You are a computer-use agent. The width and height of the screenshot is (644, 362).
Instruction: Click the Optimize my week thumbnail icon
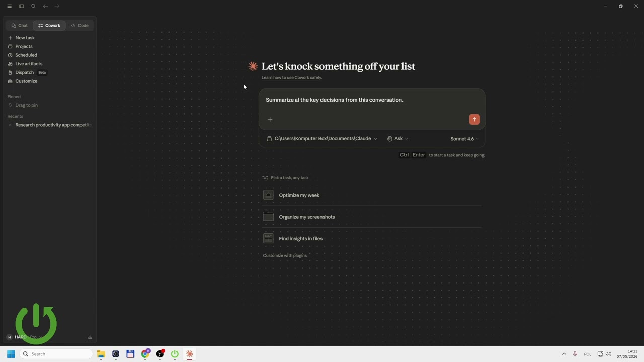(268, 195)
